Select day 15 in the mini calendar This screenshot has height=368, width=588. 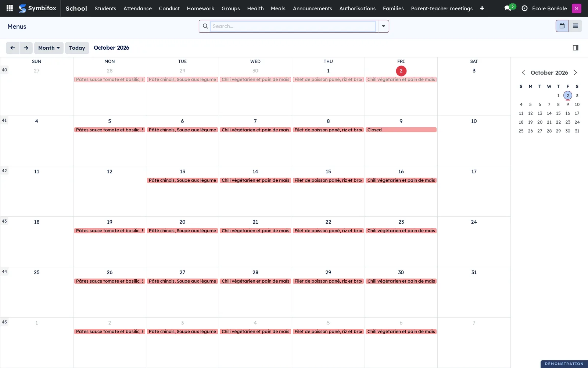558,113
